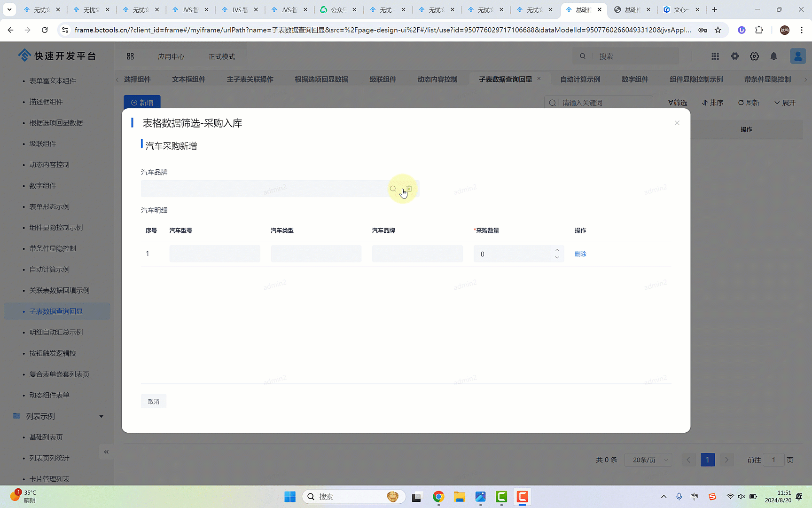This screenshot has height=508, width=812.
Task: Reload the browser page
Action: [45, 30]
